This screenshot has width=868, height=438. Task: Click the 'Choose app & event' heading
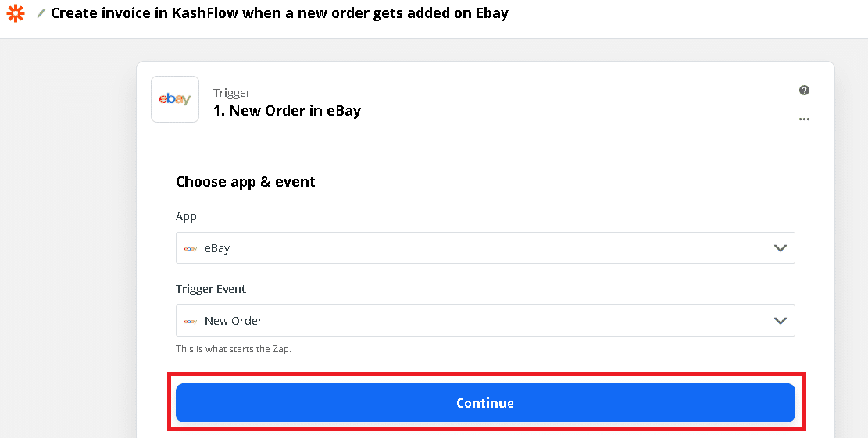pyautogui.click(x=245, y=182)
